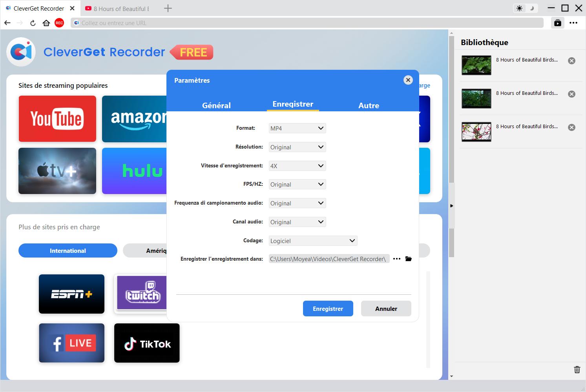Screen dimensions: 586x392
Task: Open TikTok site tile
Action: [x=147, y=343]
